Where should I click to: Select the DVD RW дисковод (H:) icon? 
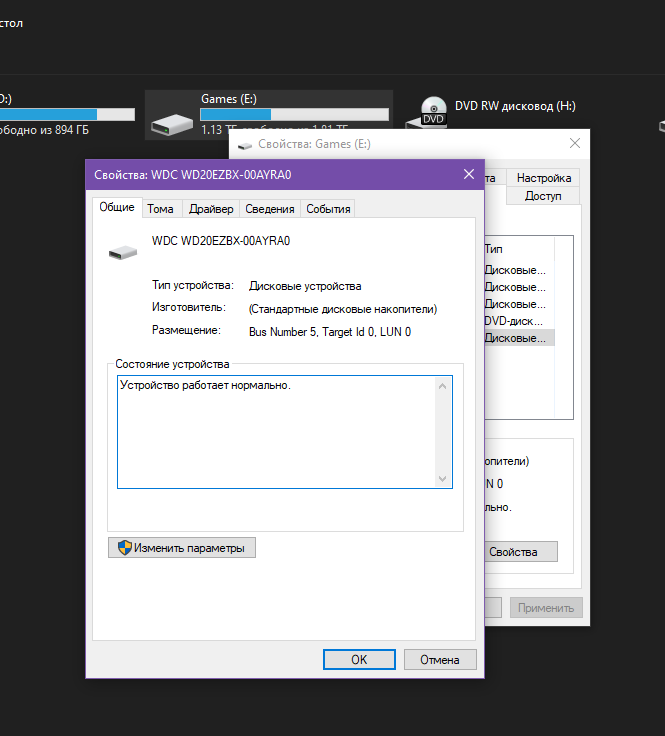click(429, 112)
